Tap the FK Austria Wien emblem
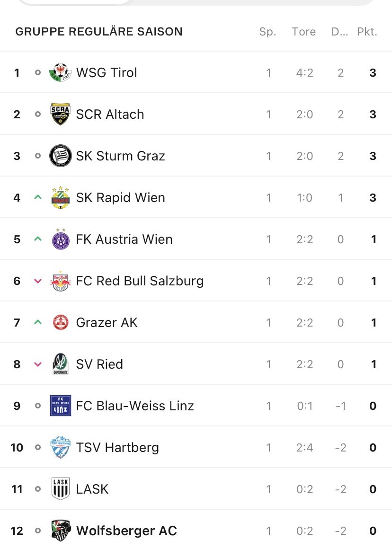 point(61,239)
